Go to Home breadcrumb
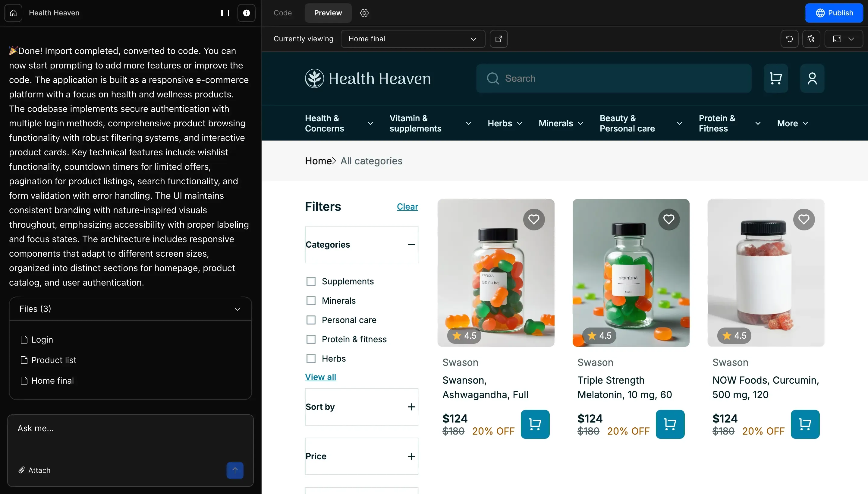The height and width of the screenshot is (494, 868). [318, 161]
